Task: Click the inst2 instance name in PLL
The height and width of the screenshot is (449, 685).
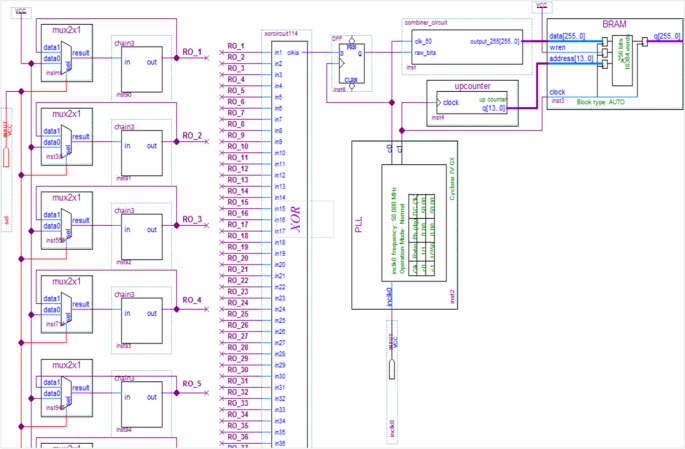Action: 452,297
